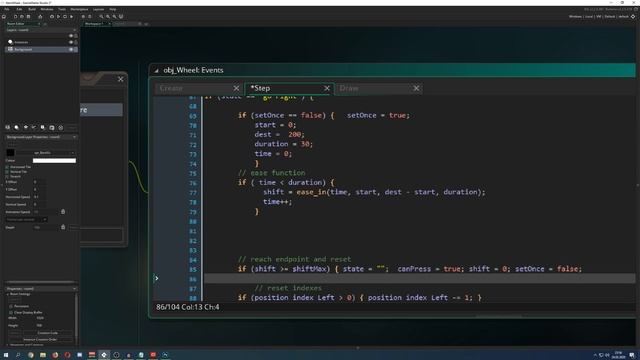Click the first layer-creation icon under the layers list
The width and height of the screenshot is (640, 360).
(x=8, y=128)
